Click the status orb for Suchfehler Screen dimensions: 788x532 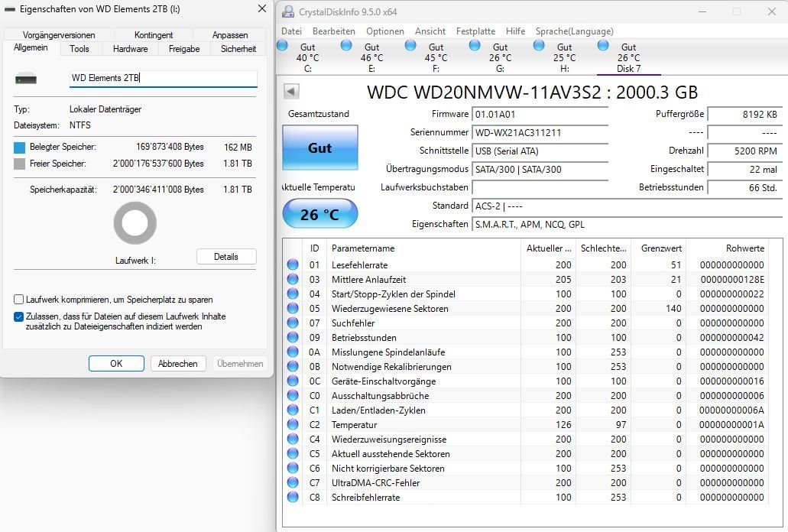tap(293, 323)
